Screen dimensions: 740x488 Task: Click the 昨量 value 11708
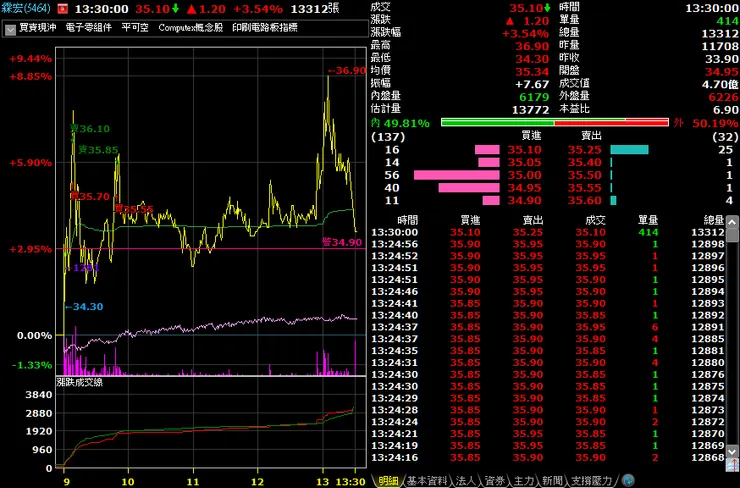click(720, 46)
